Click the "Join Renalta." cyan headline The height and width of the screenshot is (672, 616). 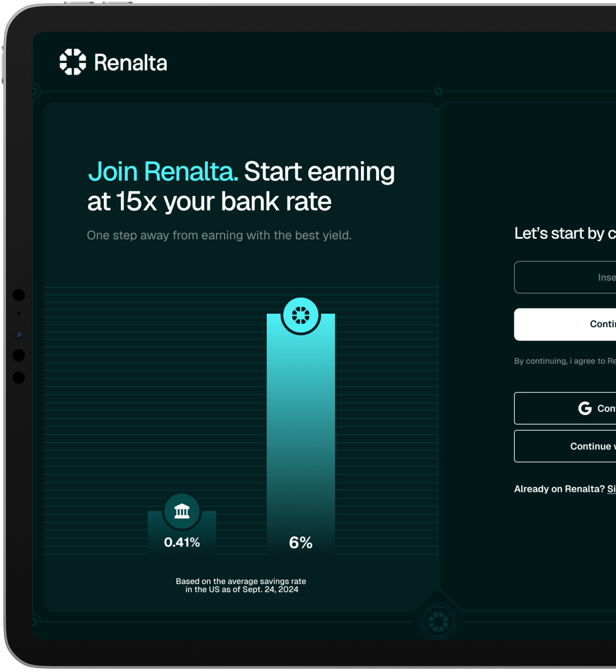pos(163,172)
